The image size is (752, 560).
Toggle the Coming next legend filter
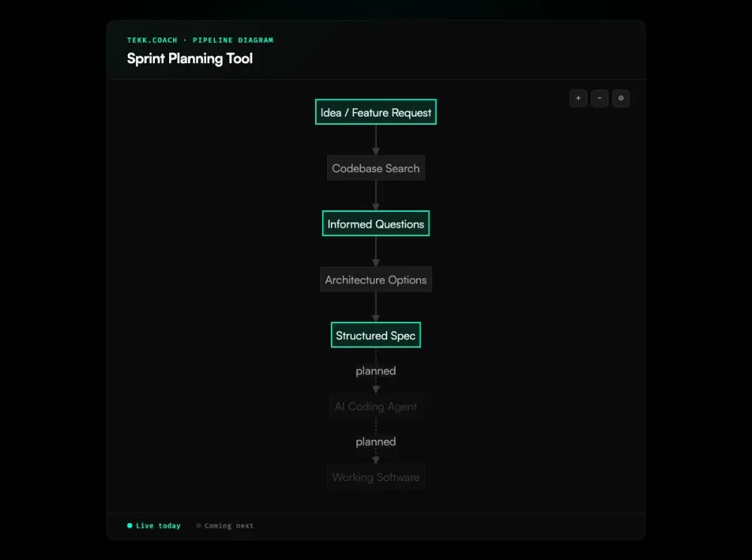[224, 525]
